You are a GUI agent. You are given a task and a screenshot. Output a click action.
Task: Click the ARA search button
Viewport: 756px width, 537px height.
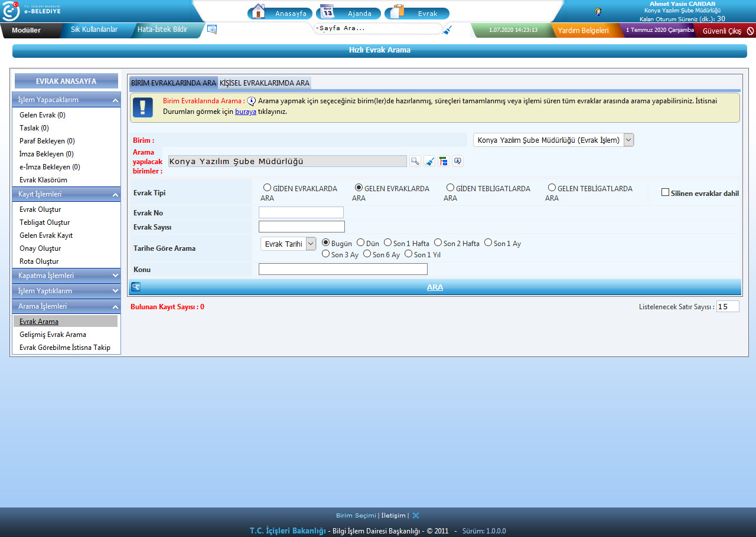(435, 287)
